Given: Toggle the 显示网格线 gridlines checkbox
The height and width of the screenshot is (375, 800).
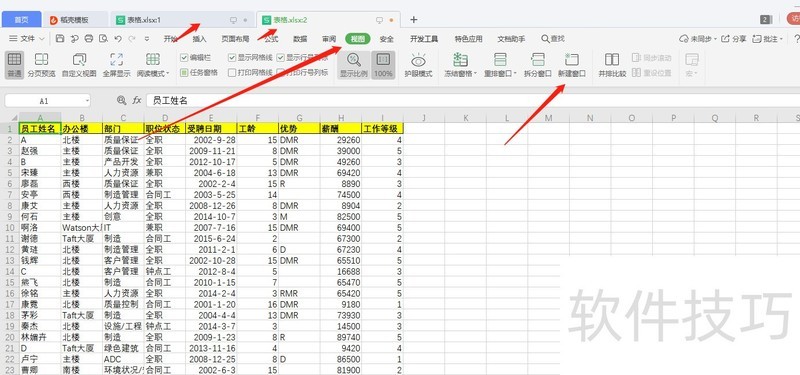Looking at the screenshot, I should [x=232, y=58].
